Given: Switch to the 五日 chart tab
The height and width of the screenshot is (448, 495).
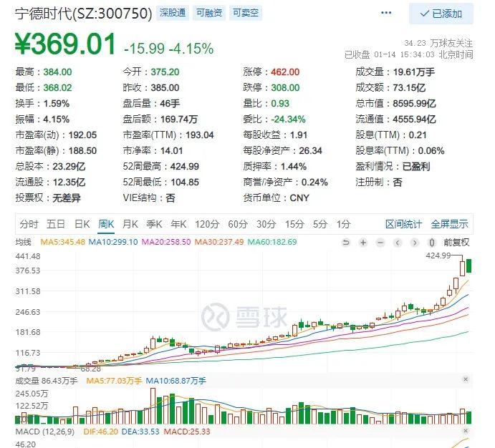Looking at the screenshot, I should click(56, 224).
